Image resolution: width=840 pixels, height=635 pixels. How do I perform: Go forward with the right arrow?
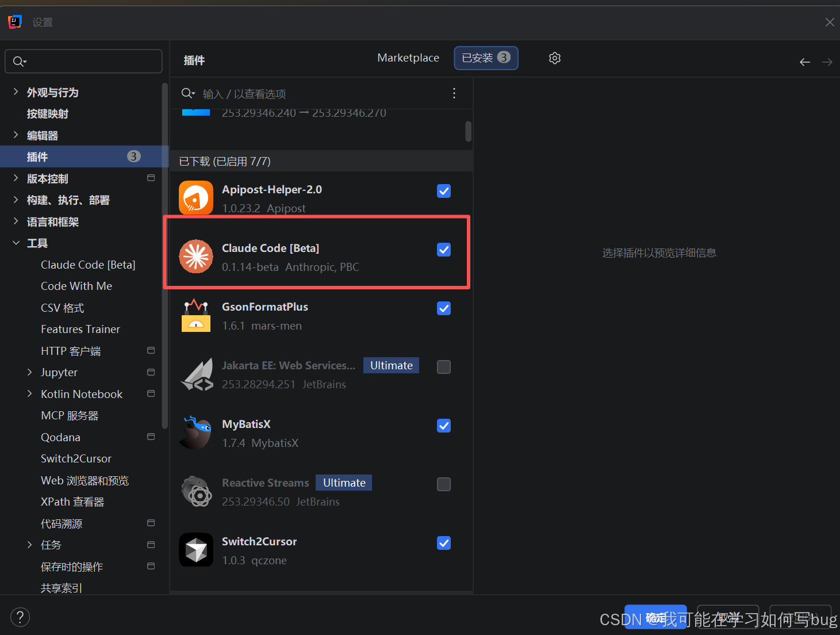tap(827, 62)
